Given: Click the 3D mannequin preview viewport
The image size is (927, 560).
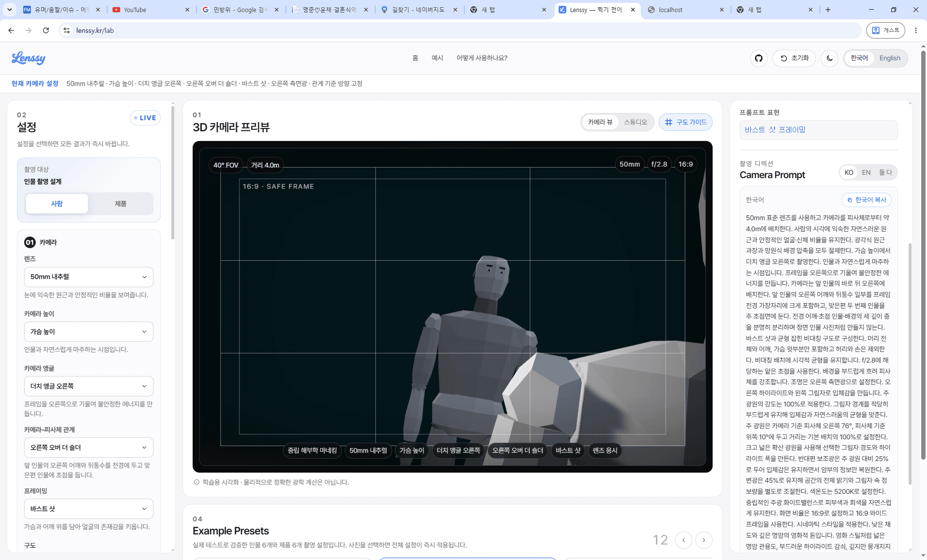Looking at the screenshot, I should point(452,307).
